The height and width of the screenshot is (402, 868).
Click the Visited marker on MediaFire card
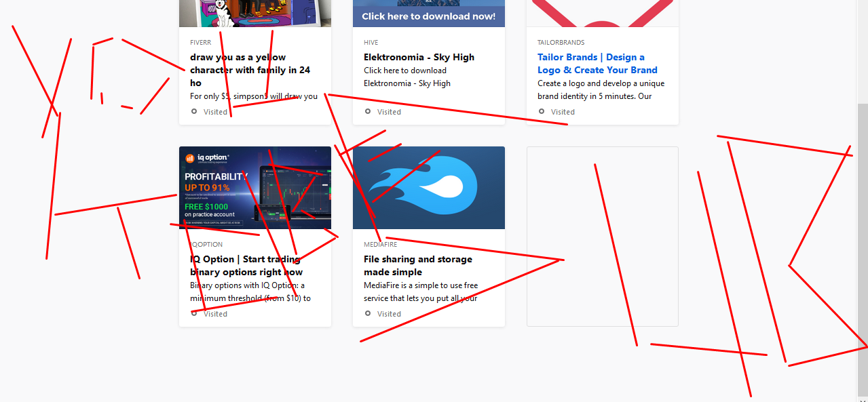(383, 314)
